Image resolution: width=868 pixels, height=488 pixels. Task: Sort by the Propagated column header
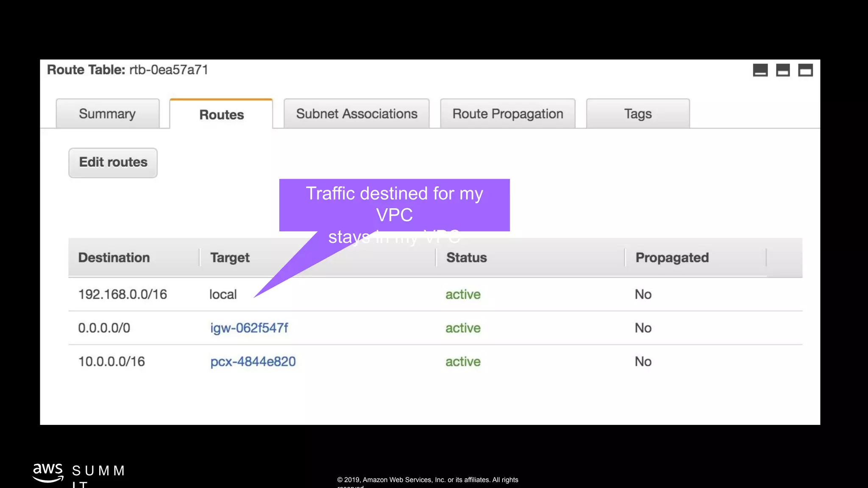672,258
